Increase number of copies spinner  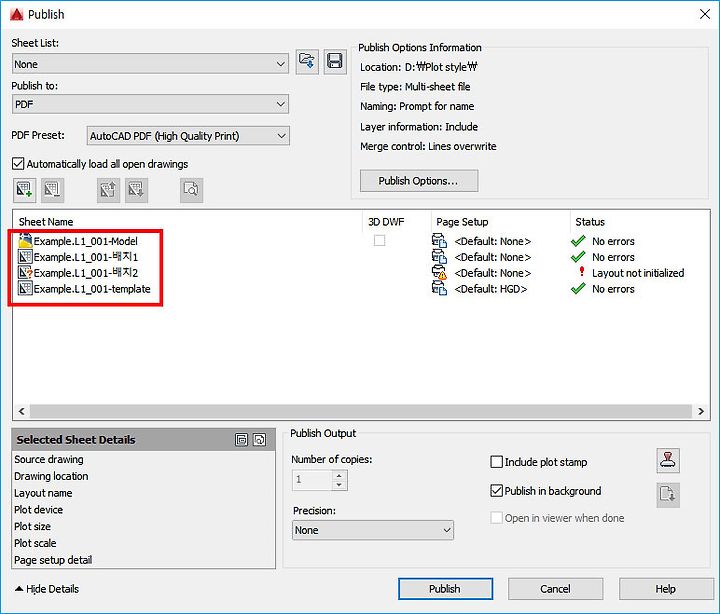pos(339,475)
